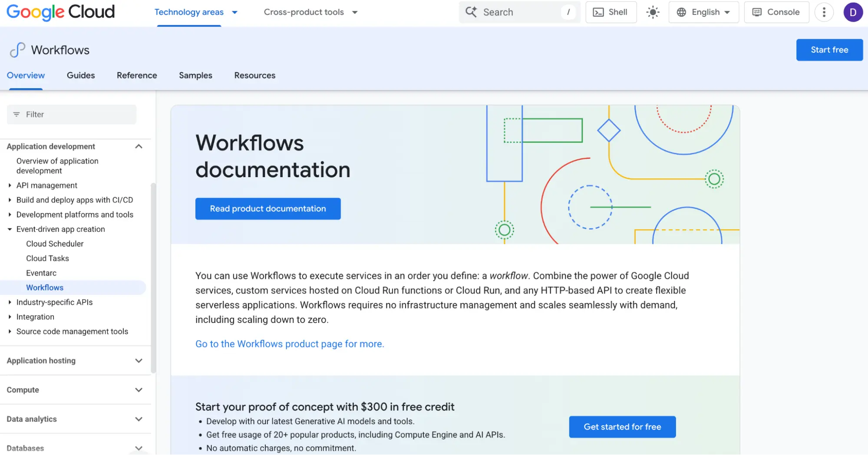Click the Workflows product icon

[x=17, y=50]
